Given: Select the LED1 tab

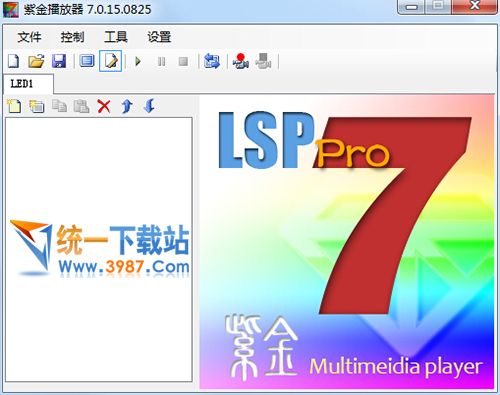Looking at the screenshot, I should (x=28, y=84).
